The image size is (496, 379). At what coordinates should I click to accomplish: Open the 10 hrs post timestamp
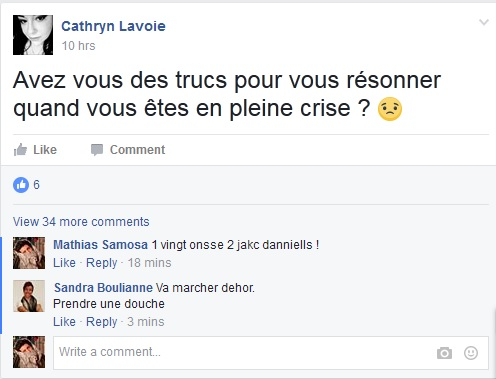pyautogui.click(x=78, y=46)
